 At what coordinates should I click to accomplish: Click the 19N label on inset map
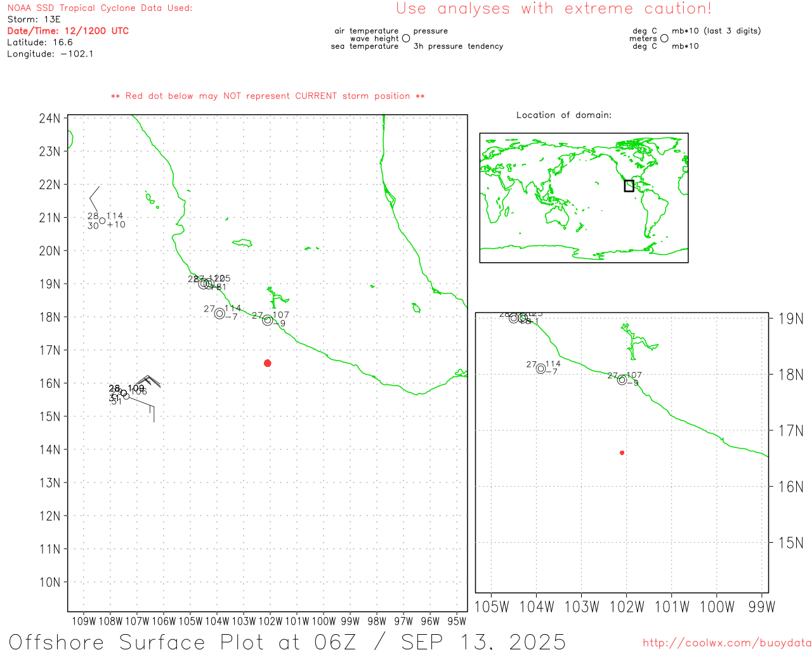(x=790, y=319)
